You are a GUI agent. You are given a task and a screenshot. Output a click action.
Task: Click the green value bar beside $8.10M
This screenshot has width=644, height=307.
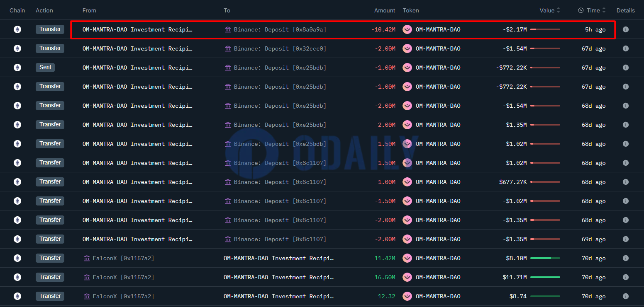pyautogui.click(x=545, y=258)
